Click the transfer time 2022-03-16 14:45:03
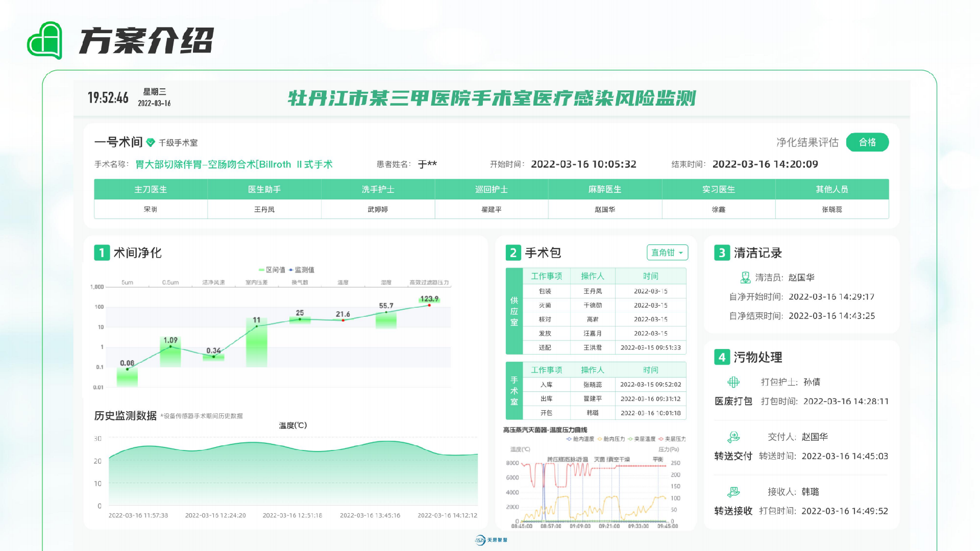 click(x=845, y=456)
